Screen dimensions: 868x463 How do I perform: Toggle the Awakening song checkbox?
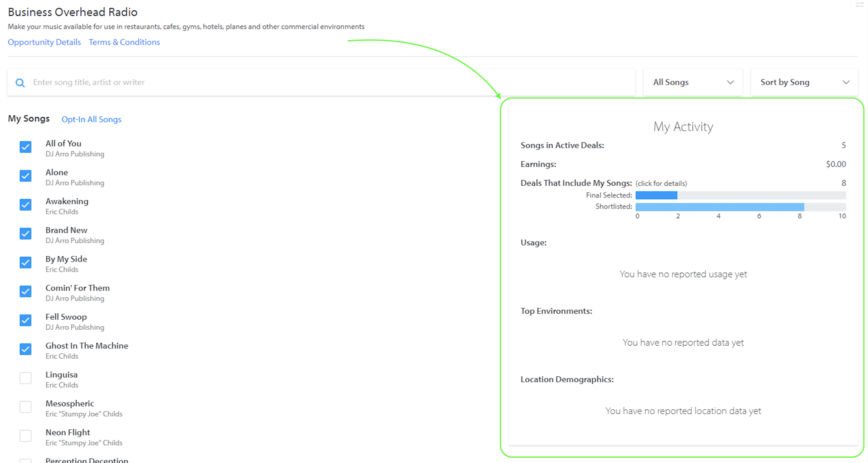point(26,205)
